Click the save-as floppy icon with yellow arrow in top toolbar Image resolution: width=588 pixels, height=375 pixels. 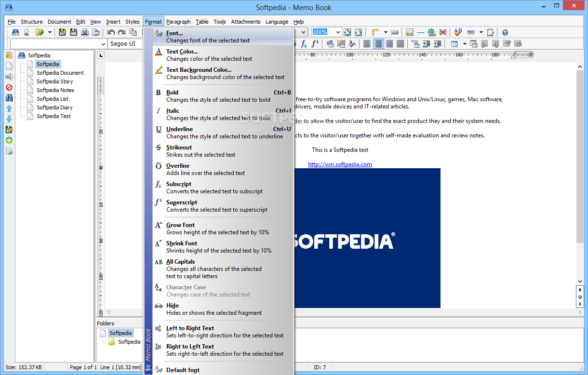click(x=63, y=32)
